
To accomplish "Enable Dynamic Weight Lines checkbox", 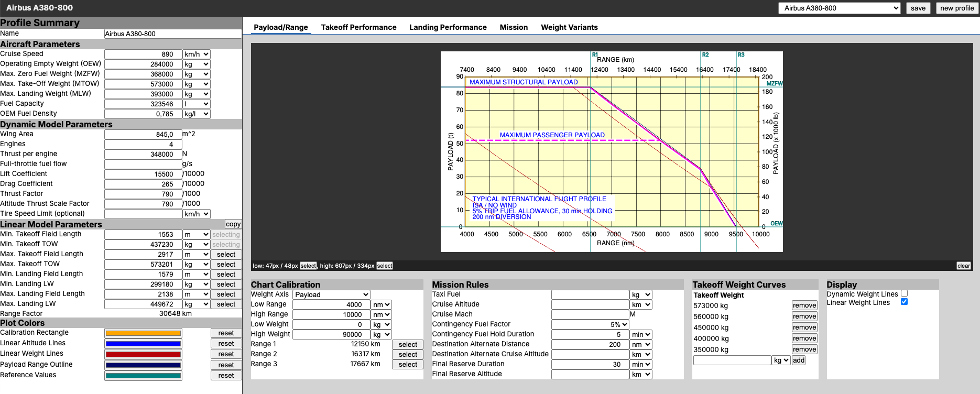I will [904, 294].
